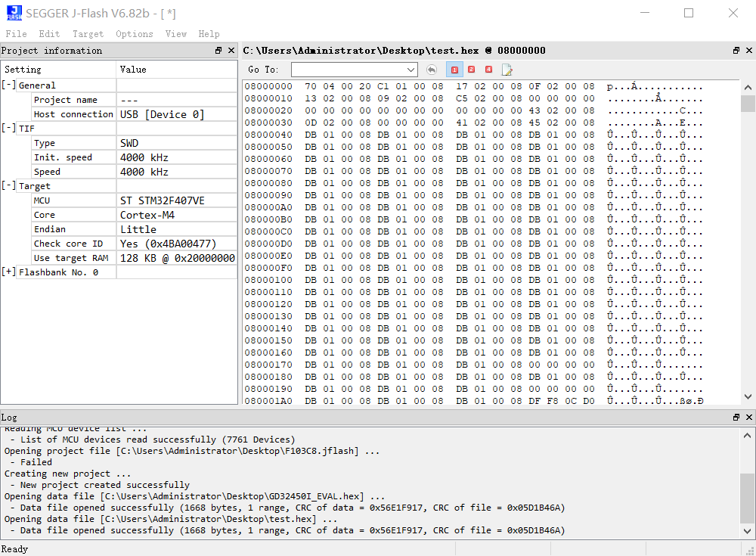Undock the Project information panel
Screen dimensions: 756x556
pyautogui.click(x=220, y=50)
